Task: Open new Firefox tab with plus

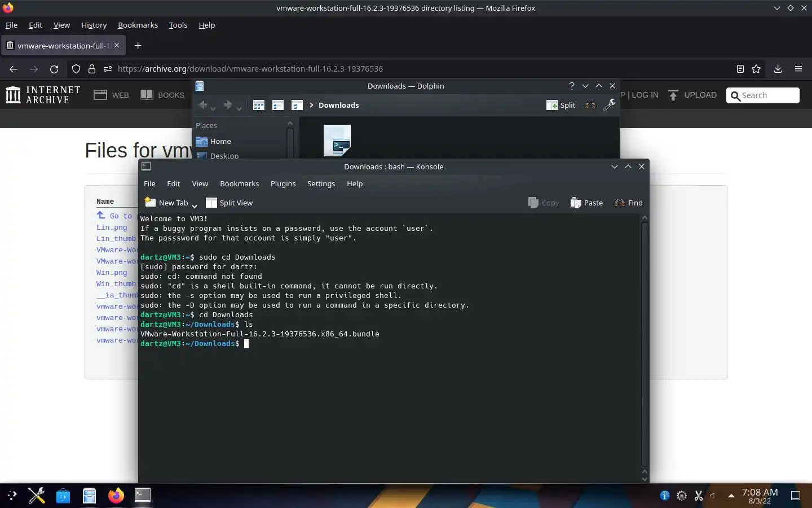Action: [x=138, y=45]
